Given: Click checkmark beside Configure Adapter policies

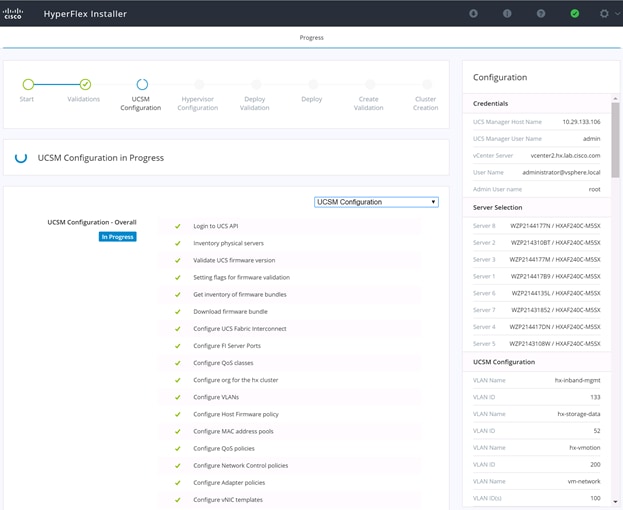Looking at the screenshot, I should [x=178, y=483].
